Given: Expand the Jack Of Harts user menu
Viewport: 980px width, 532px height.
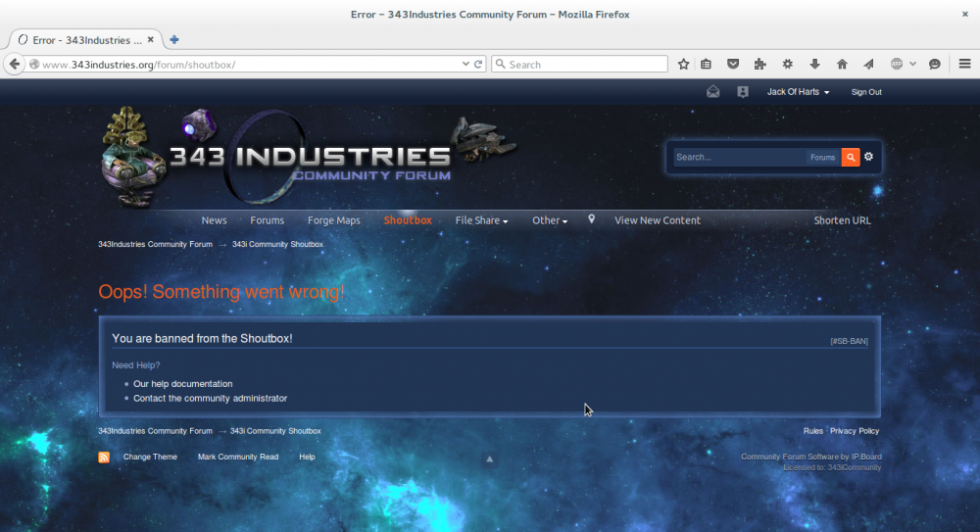Looking at the screenshot, I should pos(798,92).
